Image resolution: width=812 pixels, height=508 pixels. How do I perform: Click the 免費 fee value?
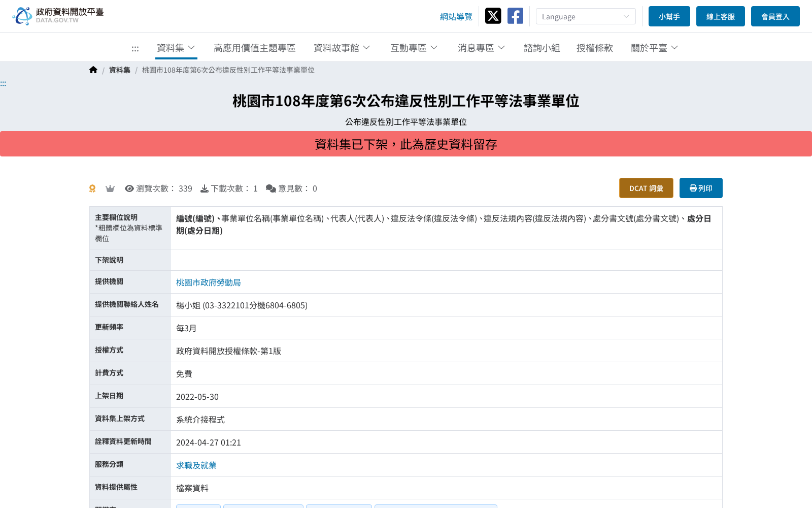tap(184, 374)
